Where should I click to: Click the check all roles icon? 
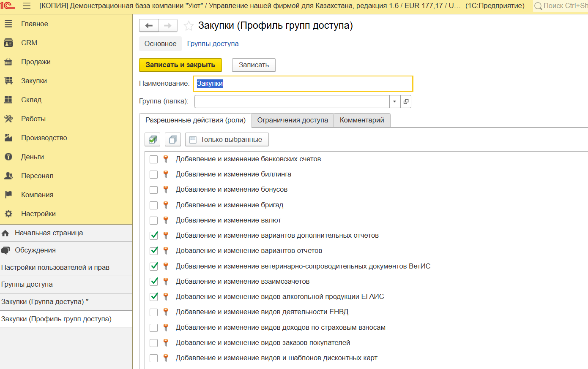point(152,139)
